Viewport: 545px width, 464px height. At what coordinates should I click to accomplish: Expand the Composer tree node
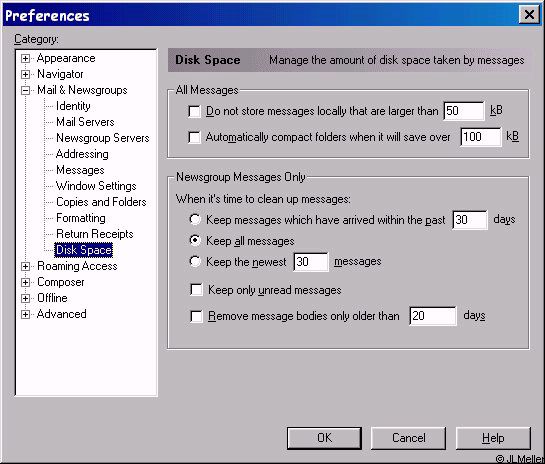25,282
